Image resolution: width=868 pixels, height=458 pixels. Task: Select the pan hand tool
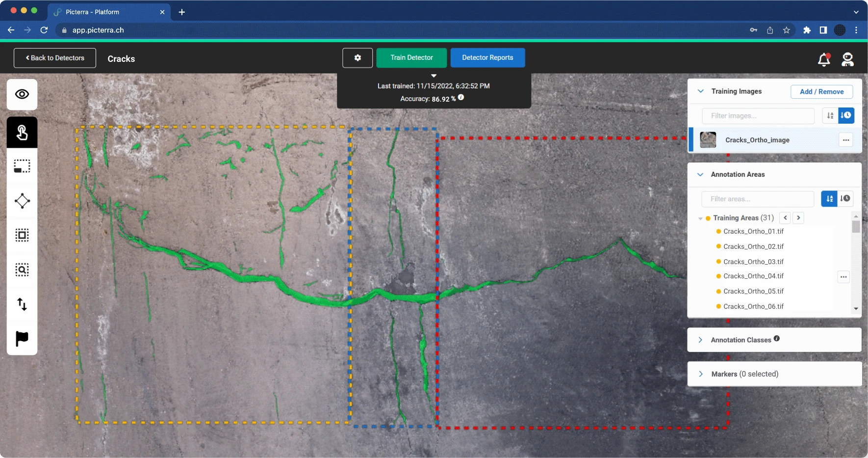click(x=22, y=133)
